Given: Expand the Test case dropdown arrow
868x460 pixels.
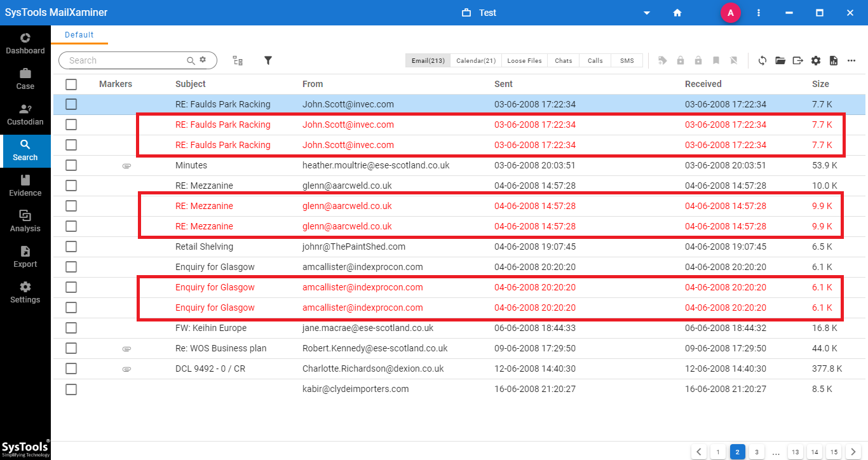Looking at the screenshot, I should pyautogui.click(x=647, y=13).
